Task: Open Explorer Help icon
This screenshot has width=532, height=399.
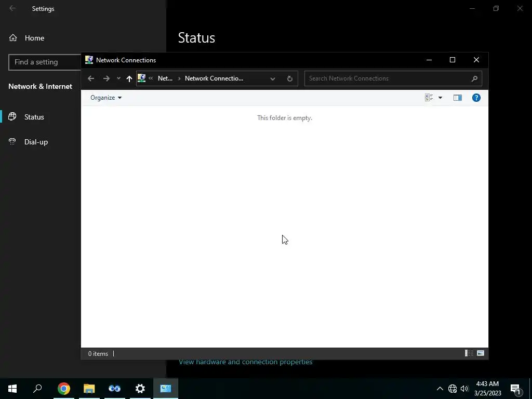Action: (476, 98)
